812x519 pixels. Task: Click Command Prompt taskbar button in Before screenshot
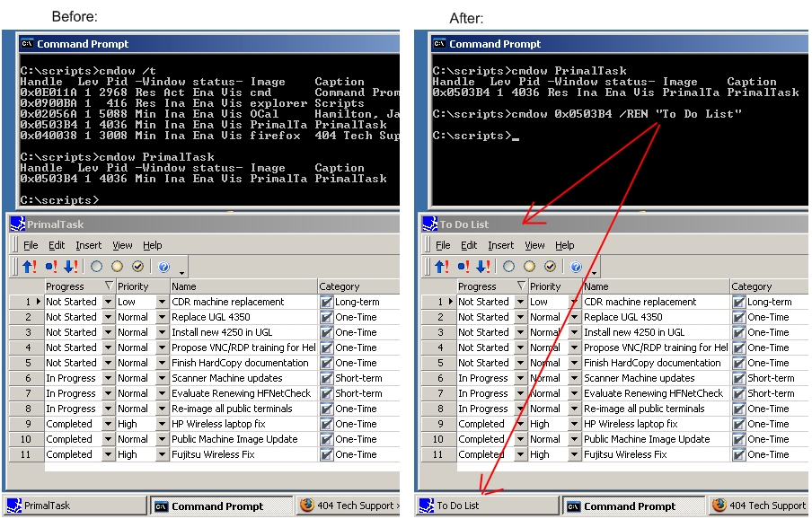pos(222,506)
